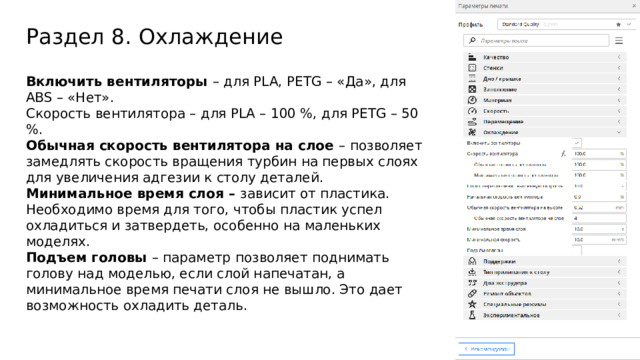Expand Специальные режимы via its chevron
Screen dimensions: 640x360
[x=619, y=304]
